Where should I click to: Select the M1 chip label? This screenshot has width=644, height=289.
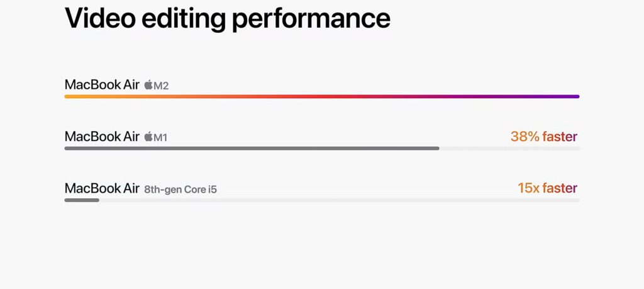(x=160, y=138)
